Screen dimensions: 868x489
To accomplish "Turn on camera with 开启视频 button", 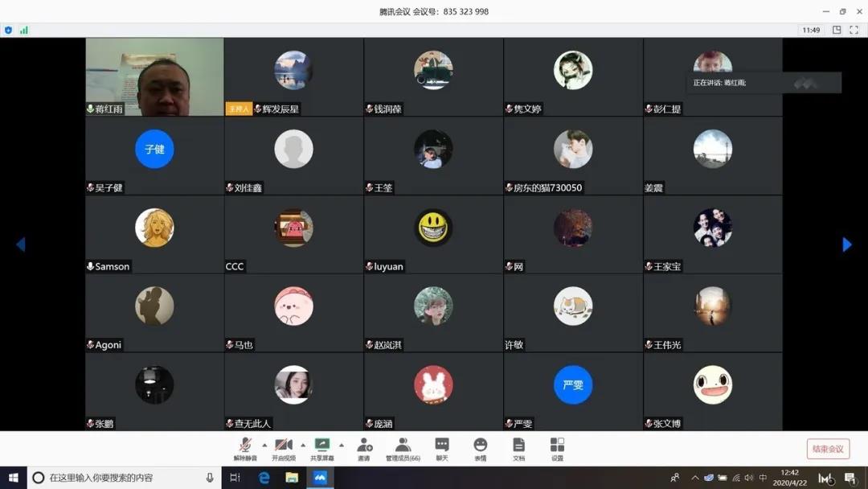I will pos(283,448).
